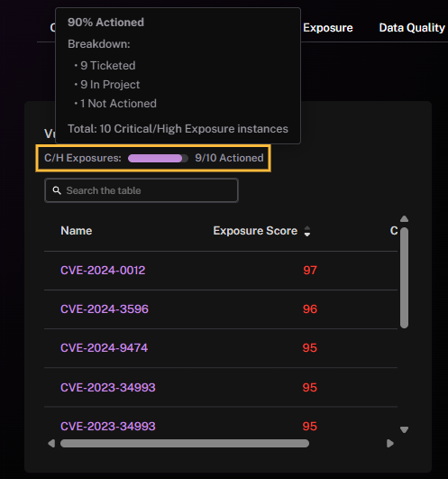Click the search magnifier icon

coord(57,190)
